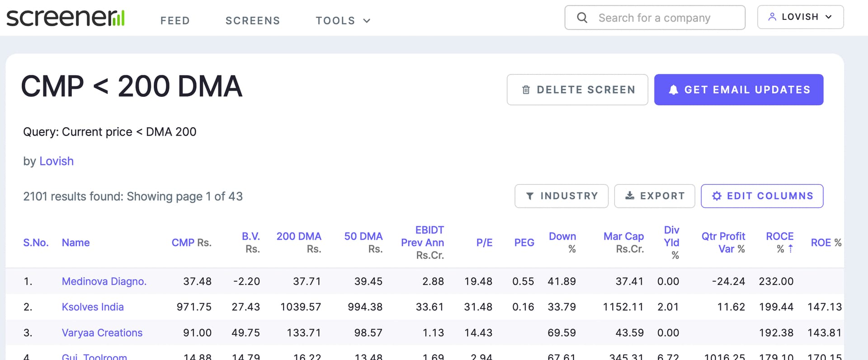Sort by P/E column header
The width and height of the screenshot is (868, 360).
[484, 243]
